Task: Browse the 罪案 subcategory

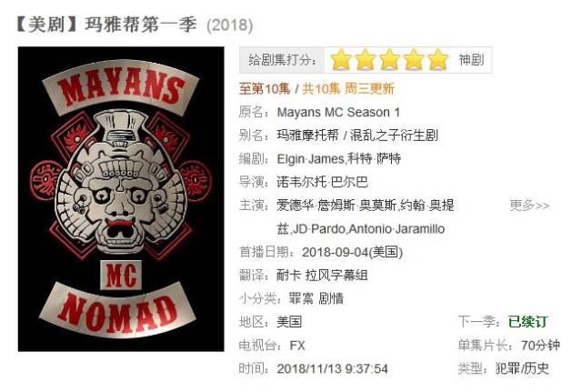Action: [301, 298]
